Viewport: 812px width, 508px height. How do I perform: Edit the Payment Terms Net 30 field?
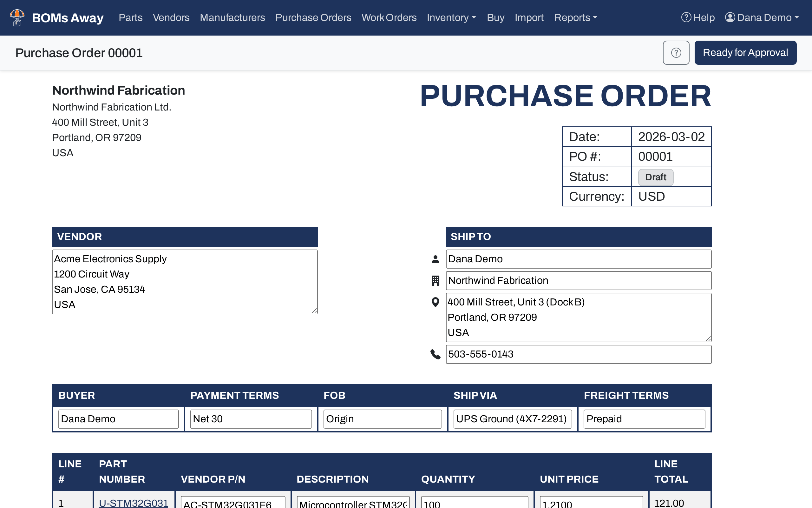[251, 419]
